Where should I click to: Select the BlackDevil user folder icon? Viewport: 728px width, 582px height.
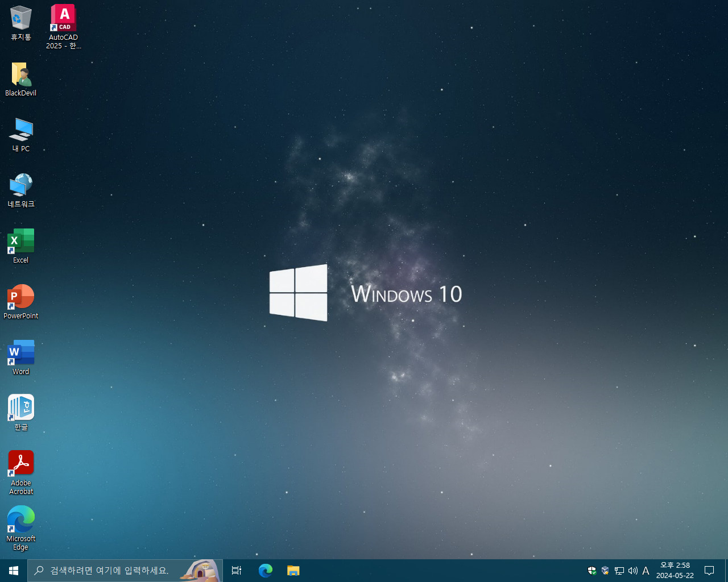(21, 78)
